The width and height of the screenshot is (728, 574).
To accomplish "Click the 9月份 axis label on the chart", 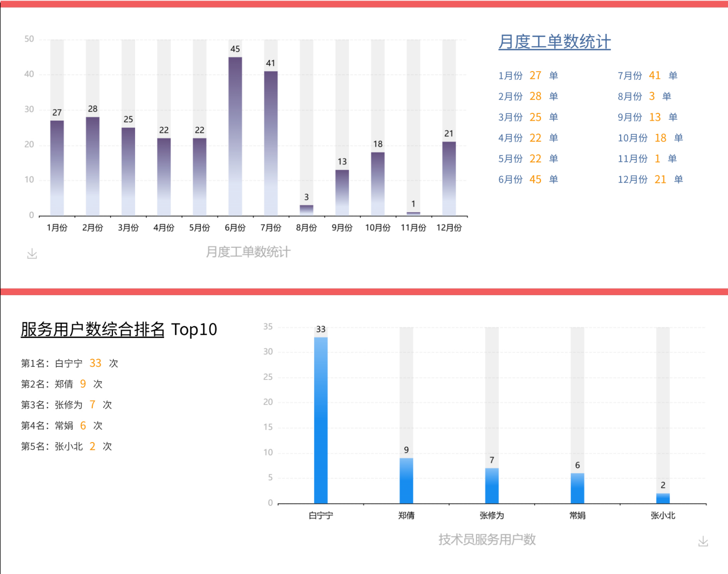I will coord(341,227).
